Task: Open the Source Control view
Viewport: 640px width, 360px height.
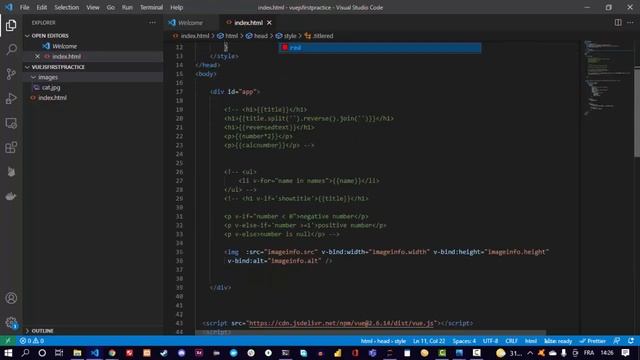Action: coord(11,74)
